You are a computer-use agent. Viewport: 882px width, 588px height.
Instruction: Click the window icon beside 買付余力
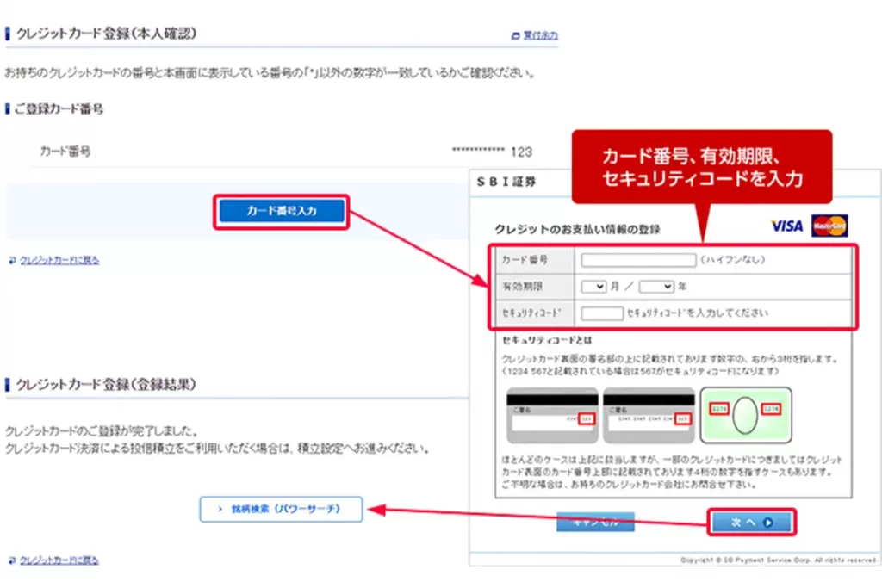coord(514,34)
